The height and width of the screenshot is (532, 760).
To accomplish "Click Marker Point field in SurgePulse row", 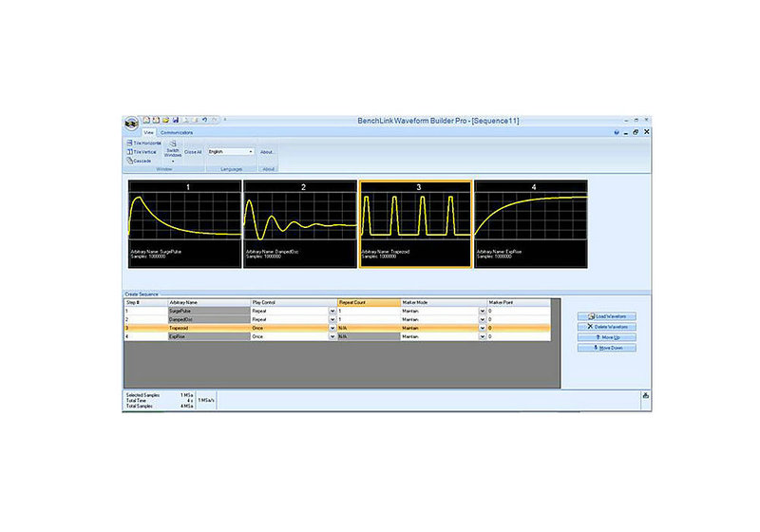I will [518, 311].
